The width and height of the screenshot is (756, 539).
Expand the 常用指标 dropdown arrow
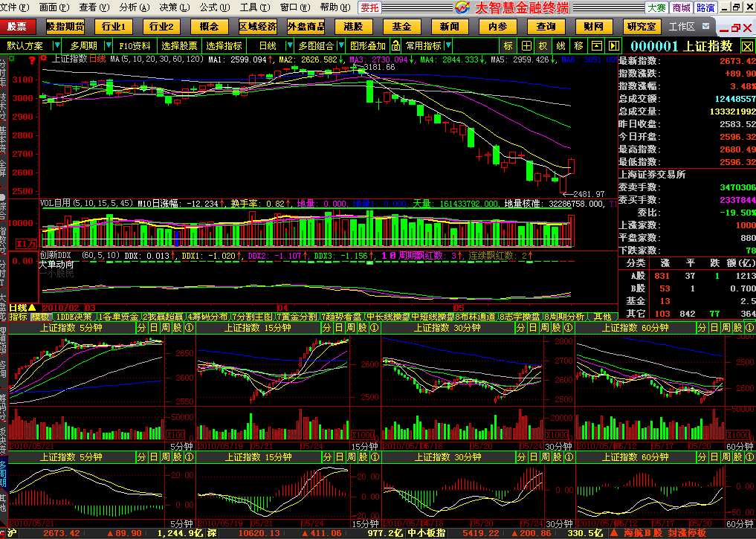click(x=448, y=46)
